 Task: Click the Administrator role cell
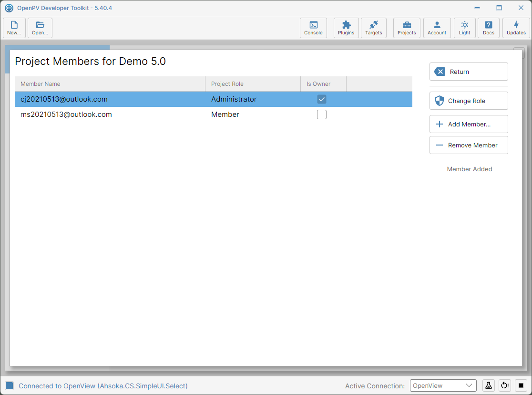coord(234,99)
